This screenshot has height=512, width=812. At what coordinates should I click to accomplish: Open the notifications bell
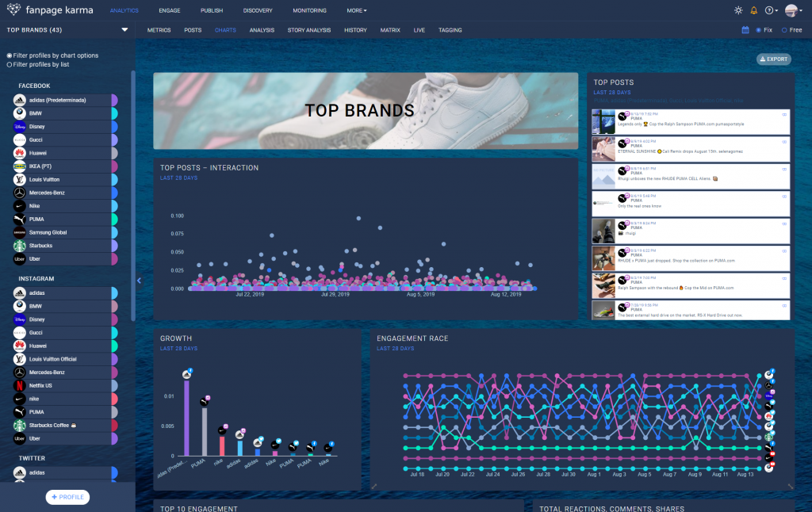point(753,10)
